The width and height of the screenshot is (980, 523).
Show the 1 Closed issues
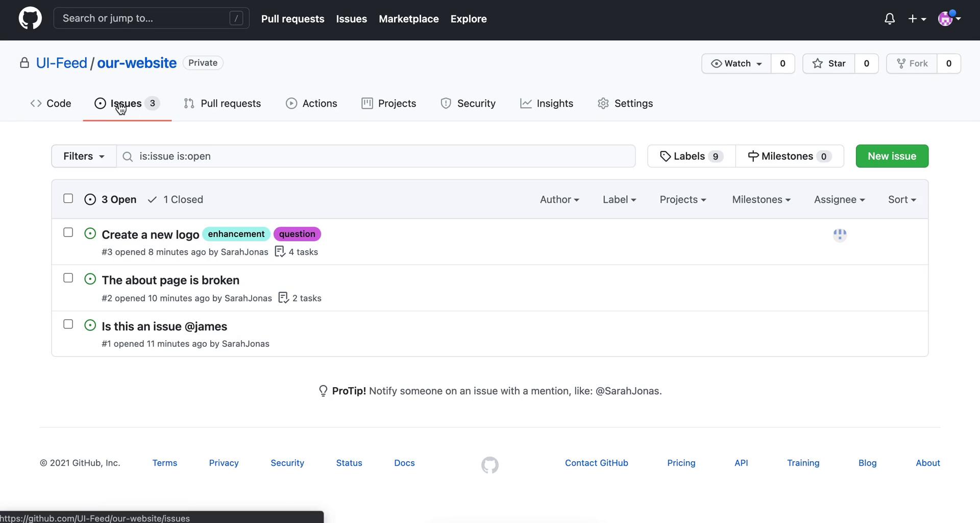[x=175, y=200]
